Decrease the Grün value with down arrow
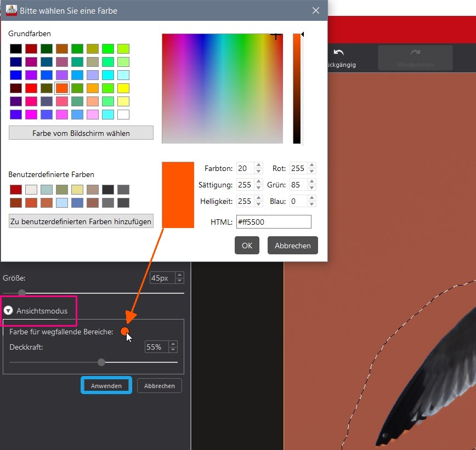The width and height of the screenshot is (476, 450). pos(312,187)
